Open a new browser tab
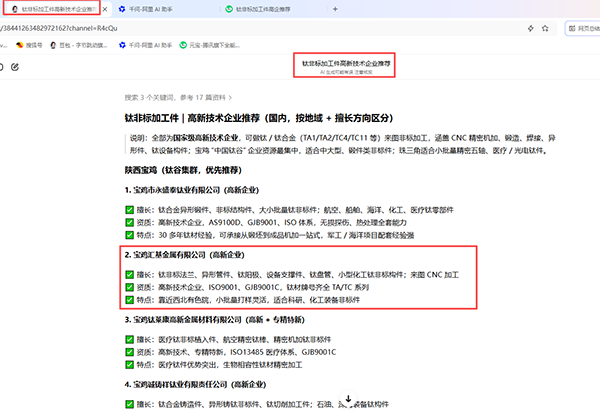The height and width of the screenshot is (410, 600). 335,9
